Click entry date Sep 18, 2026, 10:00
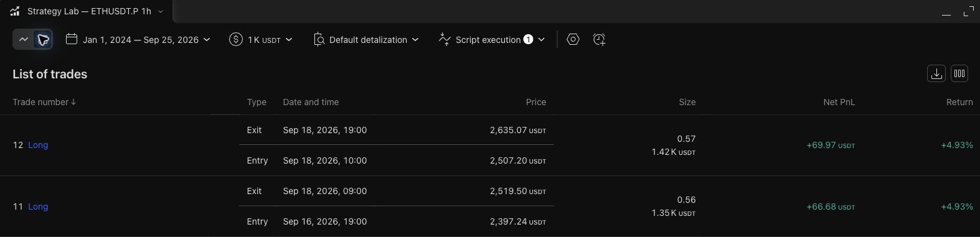980x237 pixels. [325, 160]
